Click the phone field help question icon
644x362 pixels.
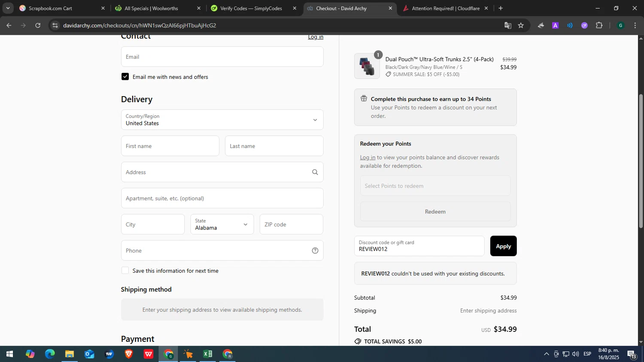[x=315, y=250]
